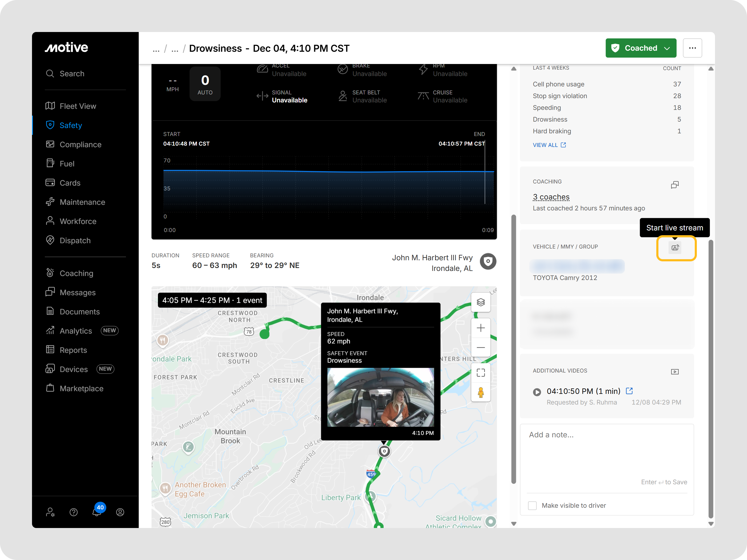Click the ACCEL gauge icon
The height and width of the screenshot is (560, 747).
click(263, 69)
